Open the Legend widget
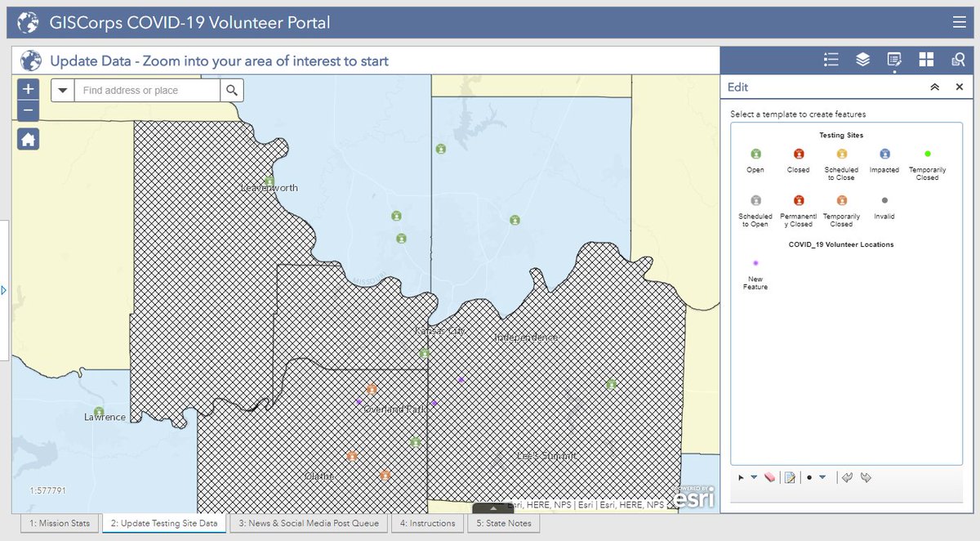Viewport: 980px width, 541px height. [x=831, y=59]
